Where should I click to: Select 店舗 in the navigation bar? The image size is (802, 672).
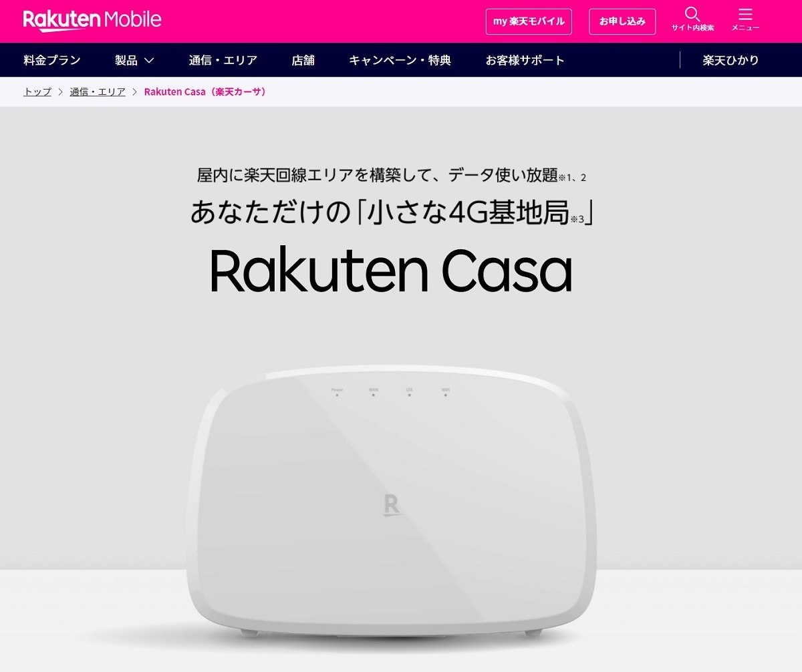click(303, 60)
